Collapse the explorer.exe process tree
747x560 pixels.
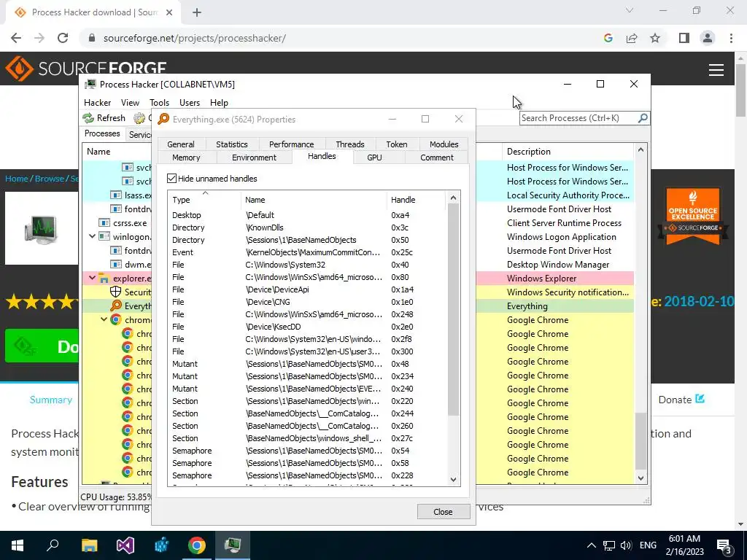click(93, 278)
